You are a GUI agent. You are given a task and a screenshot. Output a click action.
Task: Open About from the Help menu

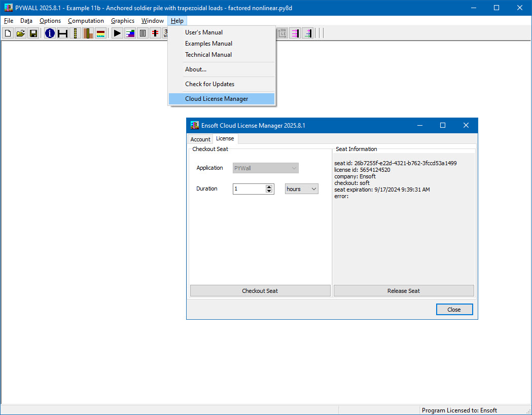195,69
